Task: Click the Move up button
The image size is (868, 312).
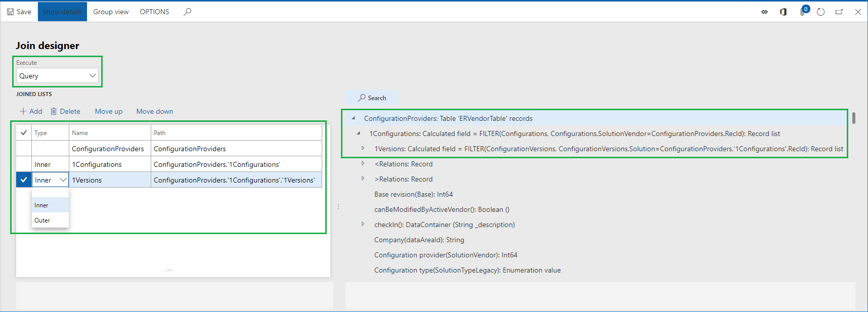Action: pyautogui.click(x=109, y=111)
